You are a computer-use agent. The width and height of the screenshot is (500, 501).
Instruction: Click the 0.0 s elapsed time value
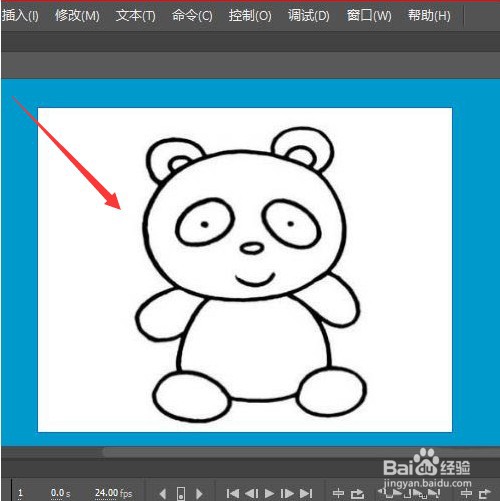point(60,493)
